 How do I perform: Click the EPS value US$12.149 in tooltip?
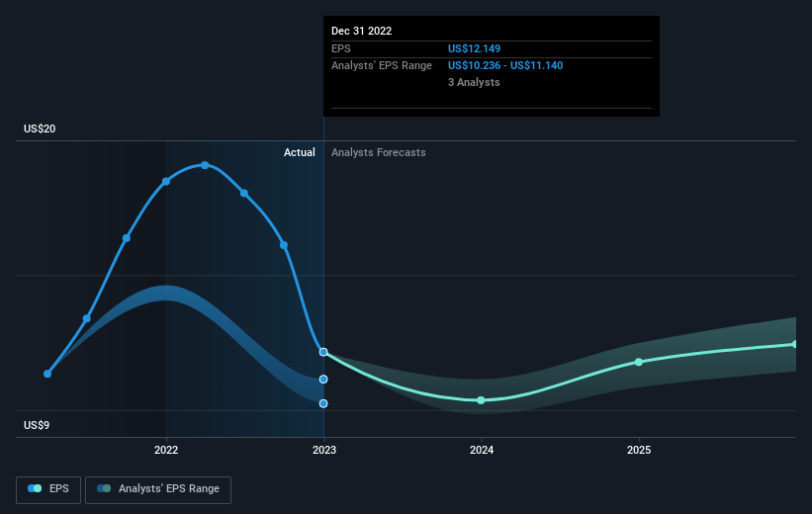[475, 48]
